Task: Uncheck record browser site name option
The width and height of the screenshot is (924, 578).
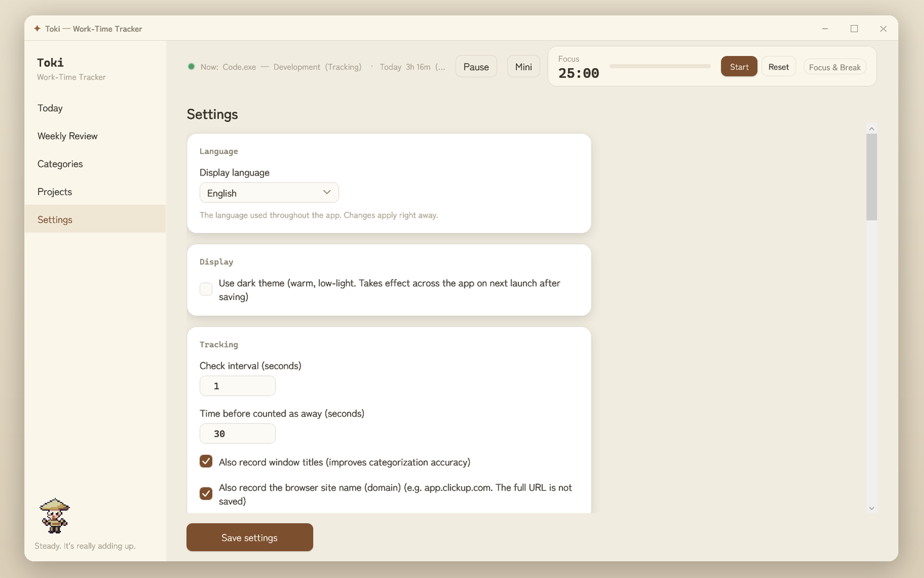Action: pos(206,494)
